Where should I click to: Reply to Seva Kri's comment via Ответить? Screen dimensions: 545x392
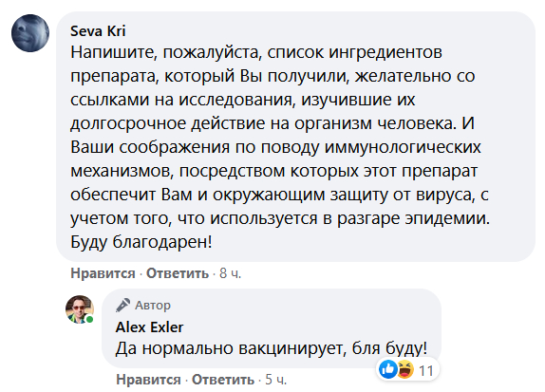tap(178, 273)
